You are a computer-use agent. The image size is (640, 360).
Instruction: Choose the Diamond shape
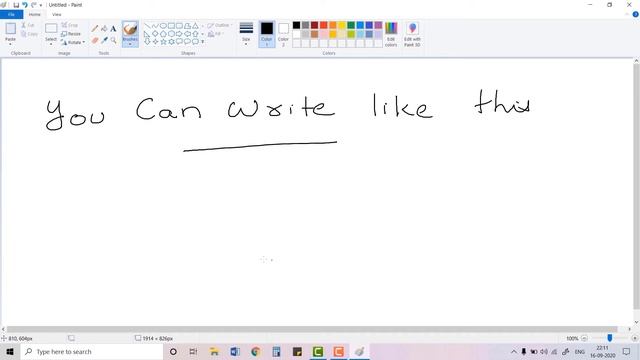click(x=155, y=34)
